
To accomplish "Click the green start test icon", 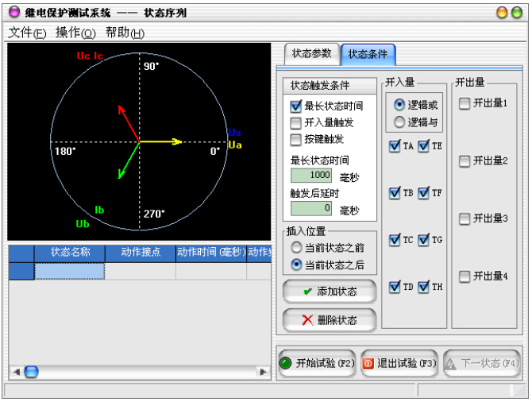I will tap(286, 363).
